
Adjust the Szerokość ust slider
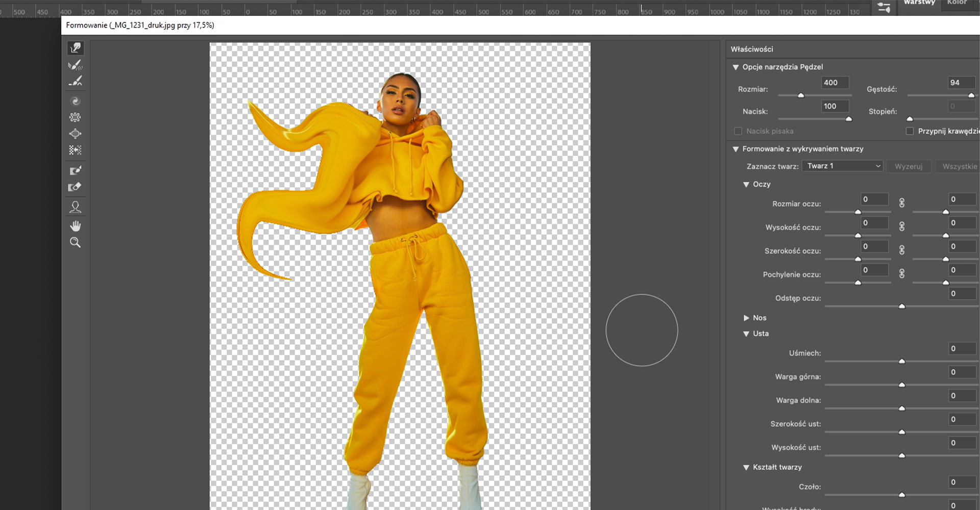[x=902, y=431]
